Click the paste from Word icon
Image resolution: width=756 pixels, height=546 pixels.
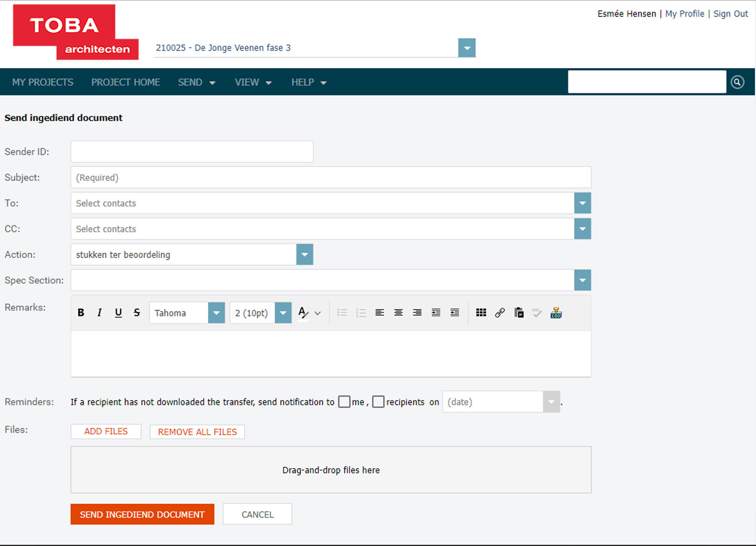click(519, 313)
